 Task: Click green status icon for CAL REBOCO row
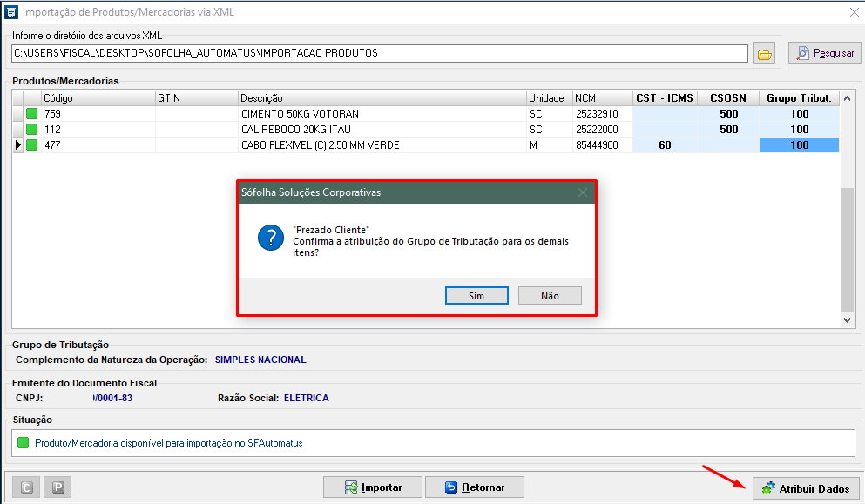[x=32, y=130]
